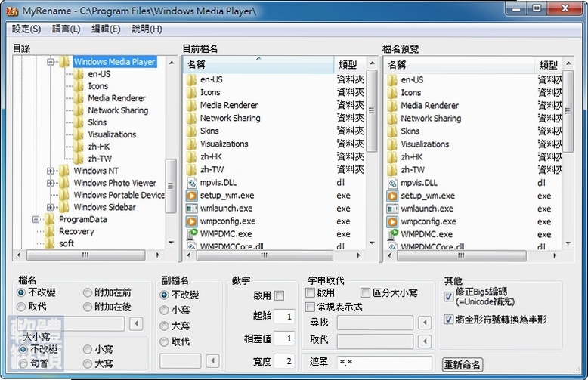This screenshot has width=588, height=380.
Task: Click the 起始 number input field
Action: coord(284,317)
